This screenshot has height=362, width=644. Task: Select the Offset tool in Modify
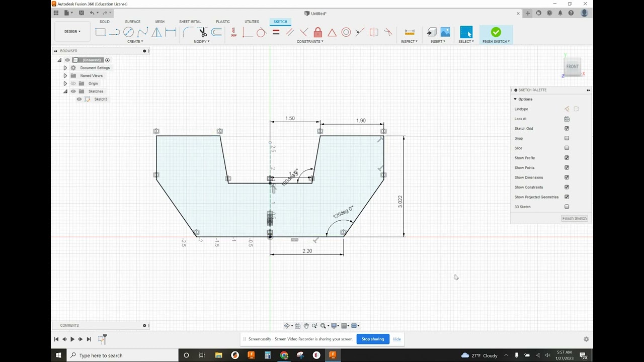217,32
